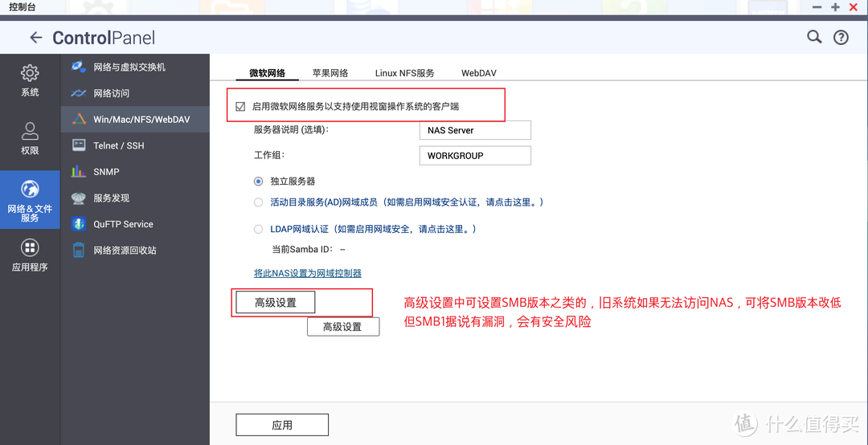
Task: Switch to the Linux NFS服务 tab
Action: [404, 73]
